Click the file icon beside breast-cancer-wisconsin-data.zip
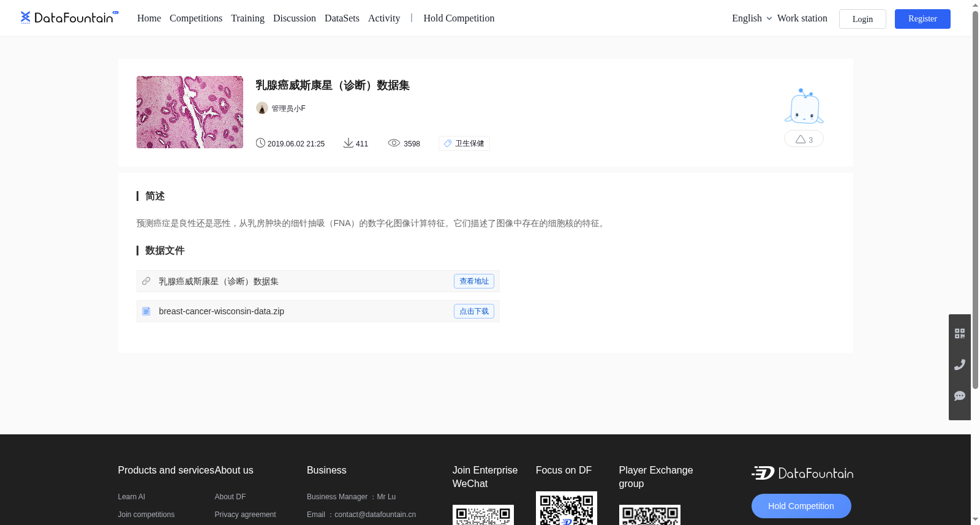This screenshot has width=980, height=525. tap(146, 311)
